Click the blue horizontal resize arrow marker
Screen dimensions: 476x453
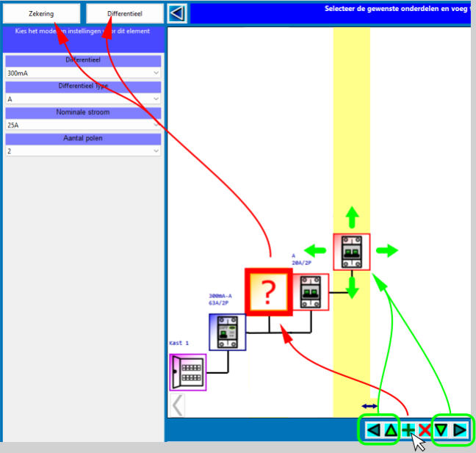click(369, 406)
